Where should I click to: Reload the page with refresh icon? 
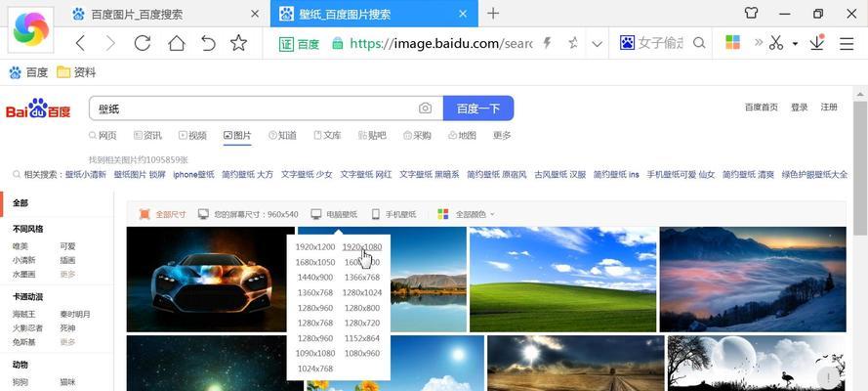143,43
